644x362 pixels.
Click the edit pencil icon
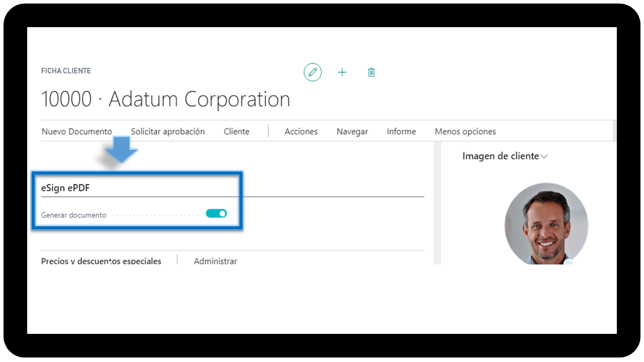click(312, 72)
